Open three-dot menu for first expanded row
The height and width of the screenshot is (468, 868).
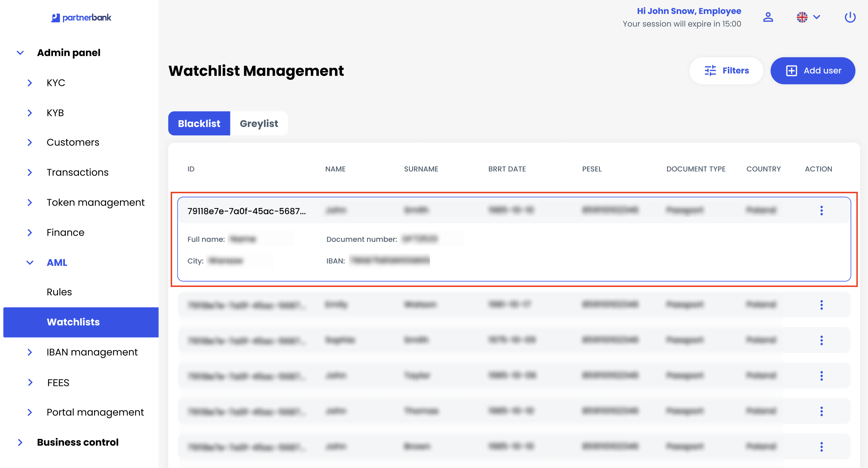(821, 210)
